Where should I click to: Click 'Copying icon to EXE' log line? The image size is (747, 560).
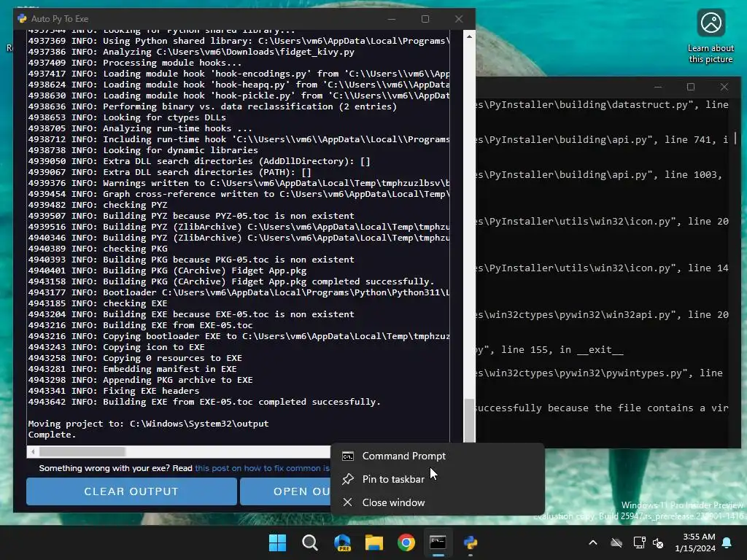click(116, 347)
